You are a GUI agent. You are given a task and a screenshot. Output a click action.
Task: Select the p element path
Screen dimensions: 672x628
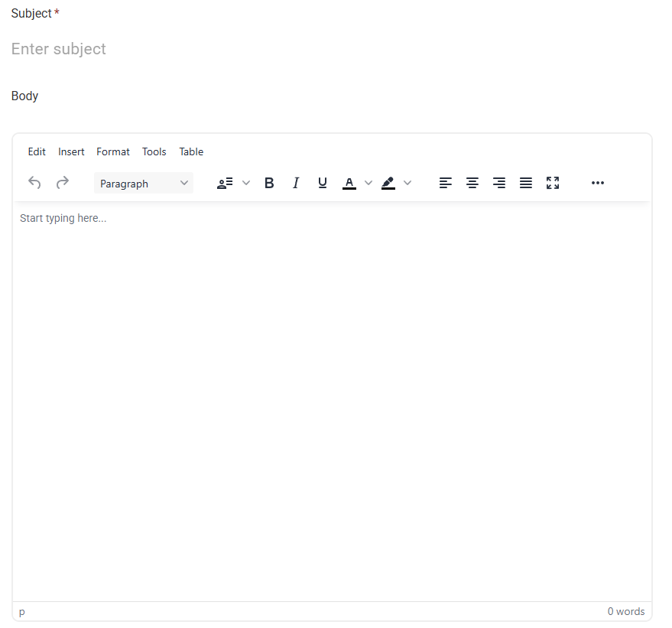pyautogui.click(x=22, y=612)
